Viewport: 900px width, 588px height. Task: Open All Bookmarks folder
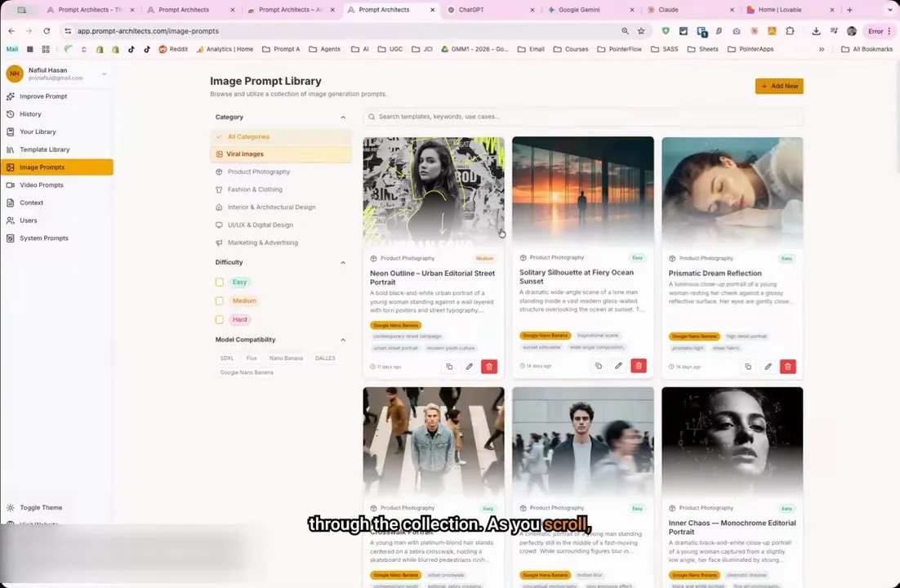click(x=867, y=49)
